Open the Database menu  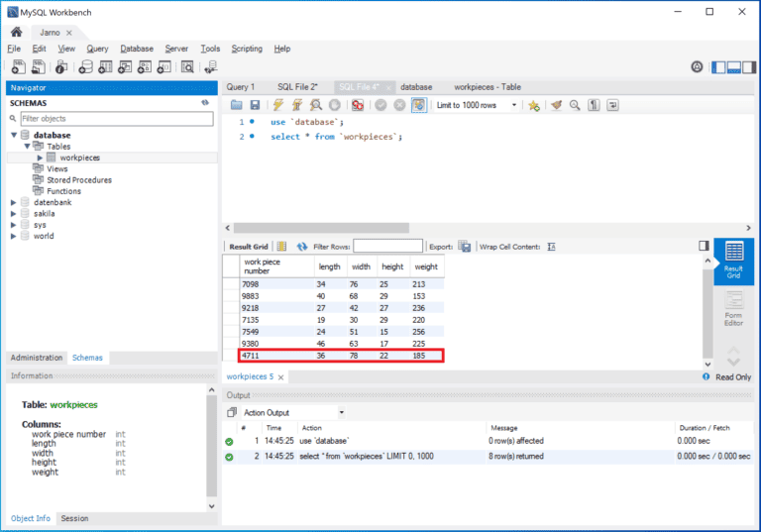(137, 49)
